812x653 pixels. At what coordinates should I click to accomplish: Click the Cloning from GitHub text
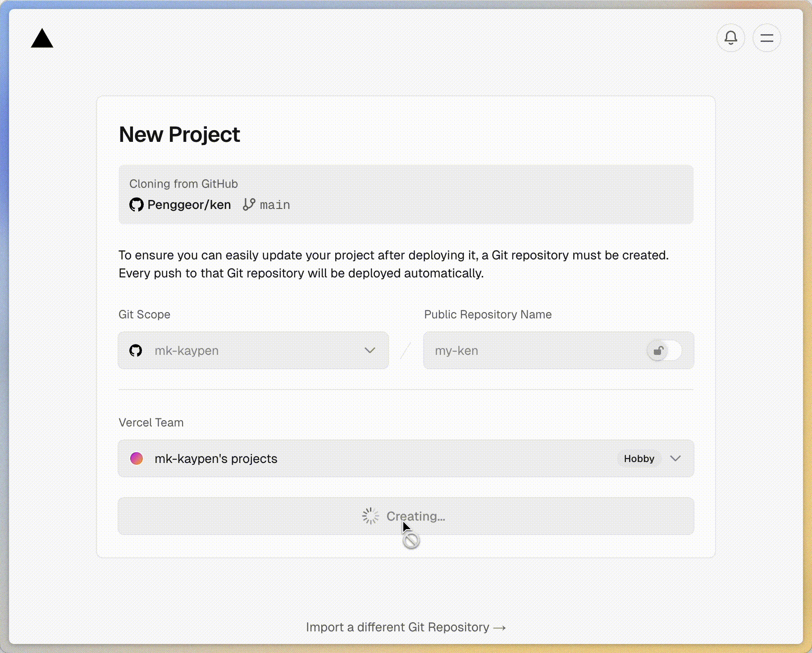[183, 184]
